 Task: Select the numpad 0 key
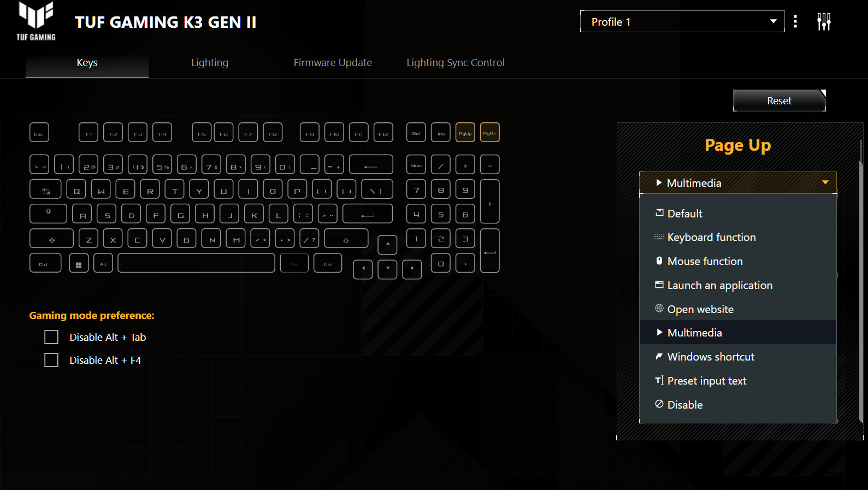click(441, 263)
